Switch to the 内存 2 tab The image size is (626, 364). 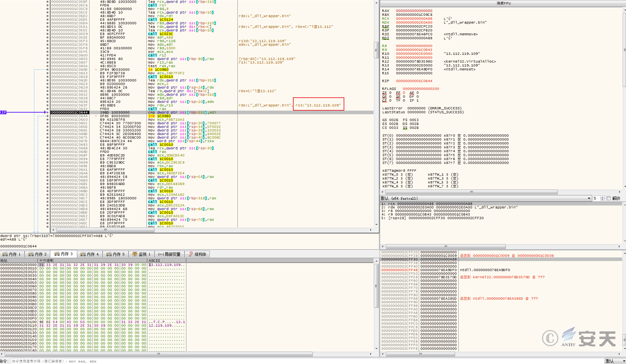(38, 254)
